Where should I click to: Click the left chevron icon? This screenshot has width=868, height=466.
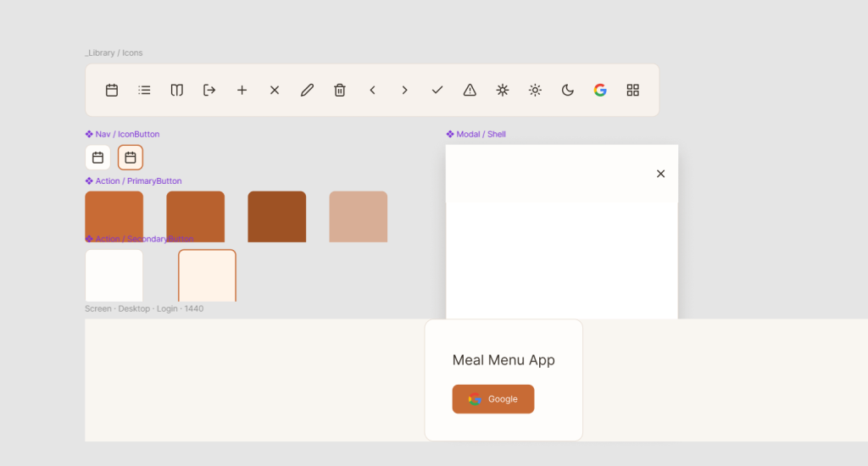[372, 90]
